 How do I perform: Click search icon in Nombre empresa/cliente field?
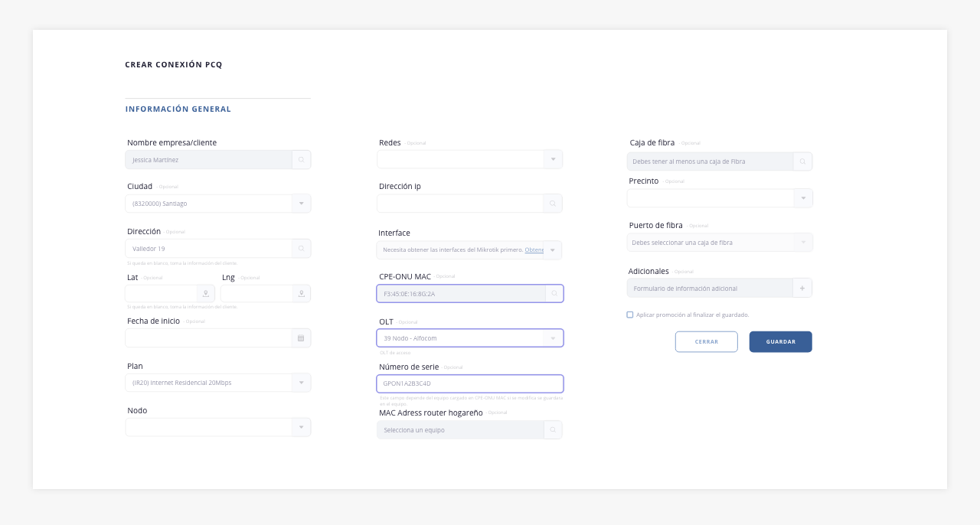coord(302,160)
